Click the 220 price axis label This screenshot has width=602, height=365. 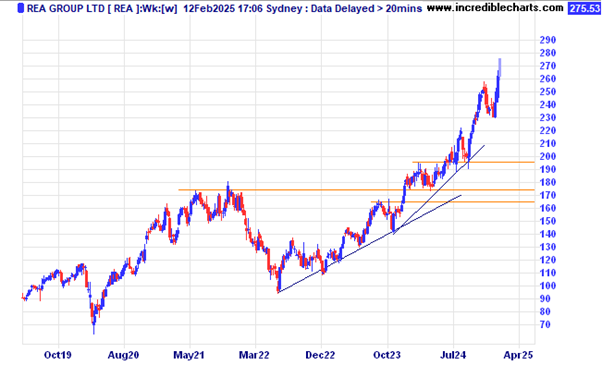click(547, 131)
